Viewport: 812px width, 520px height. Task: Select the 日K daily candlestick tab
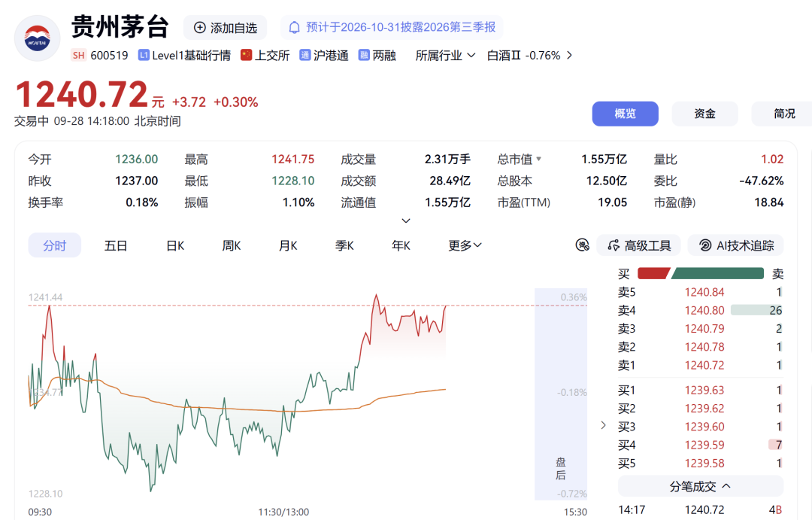[x=175, y=245]
